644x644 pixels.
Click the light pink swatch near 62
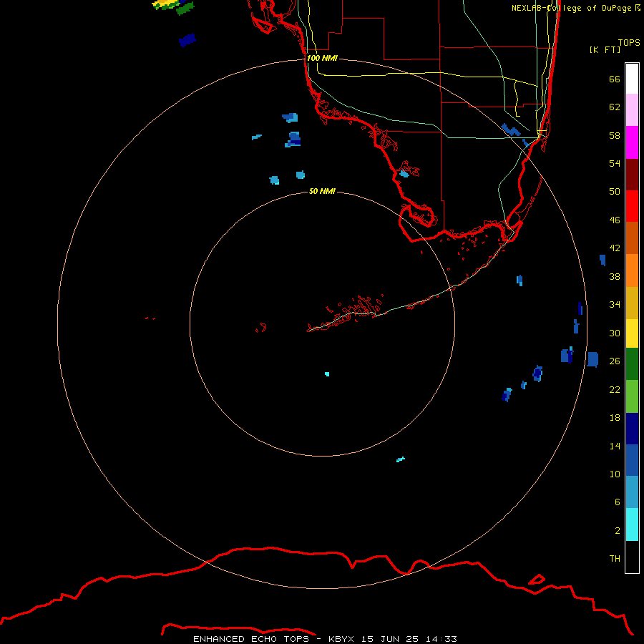pyautogui.click(x=632, y=109)
